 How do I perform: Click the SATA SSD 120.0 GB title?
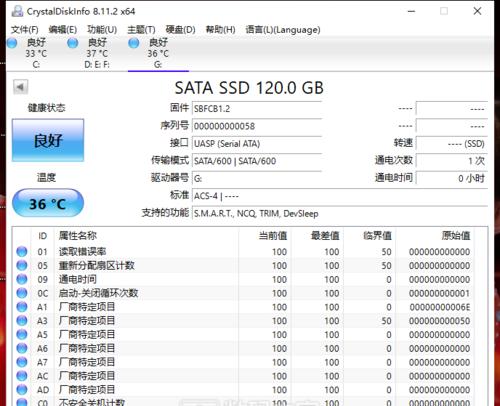click(x=249, y=88)
